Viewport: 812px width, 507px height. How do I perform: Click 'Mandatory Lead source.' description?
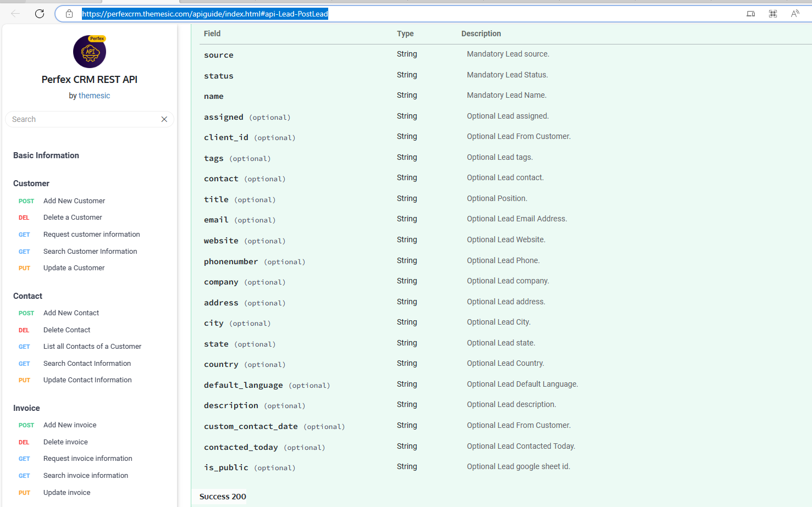click(508, 54)
